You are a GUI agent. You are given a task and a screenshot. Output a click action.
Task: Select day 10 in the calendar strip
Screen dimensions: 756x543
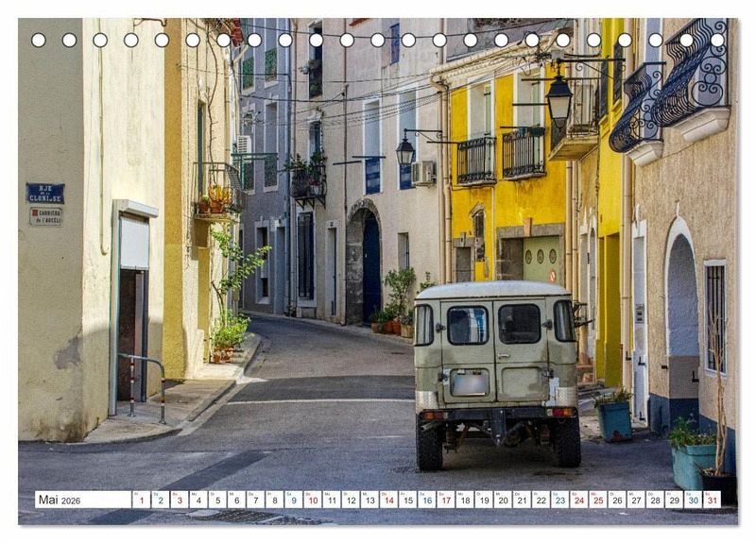pos(312,500)
